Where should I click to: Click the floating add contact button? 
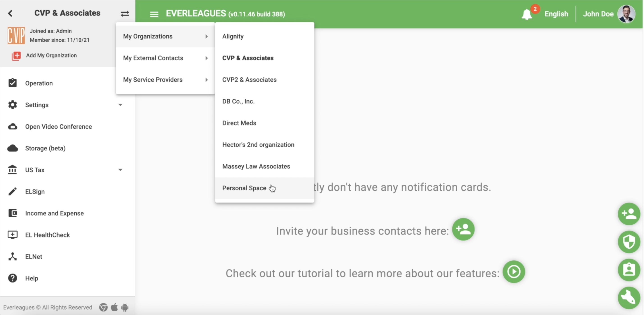click(x=629, y=214)
